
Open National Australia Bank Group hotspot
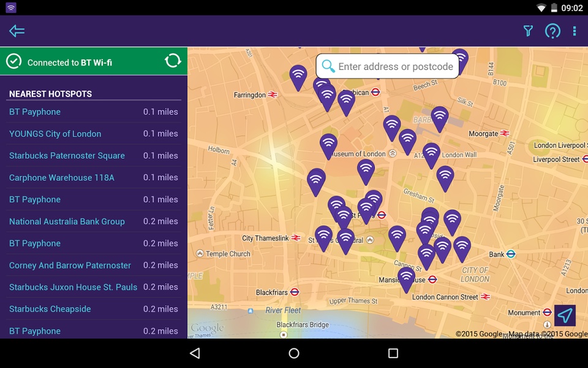(x=93, y=221)
